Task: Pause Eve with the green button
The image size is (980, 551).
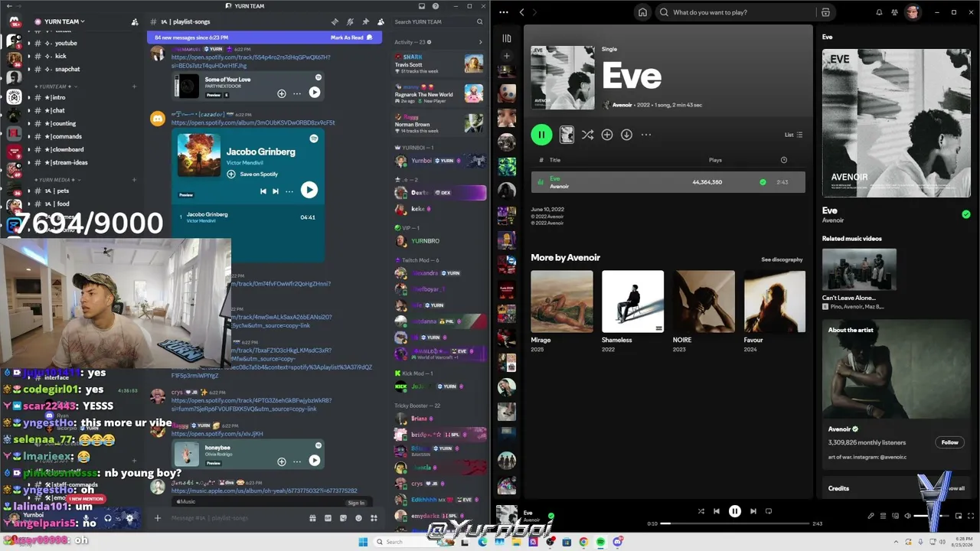Action: tap(541, 135)
